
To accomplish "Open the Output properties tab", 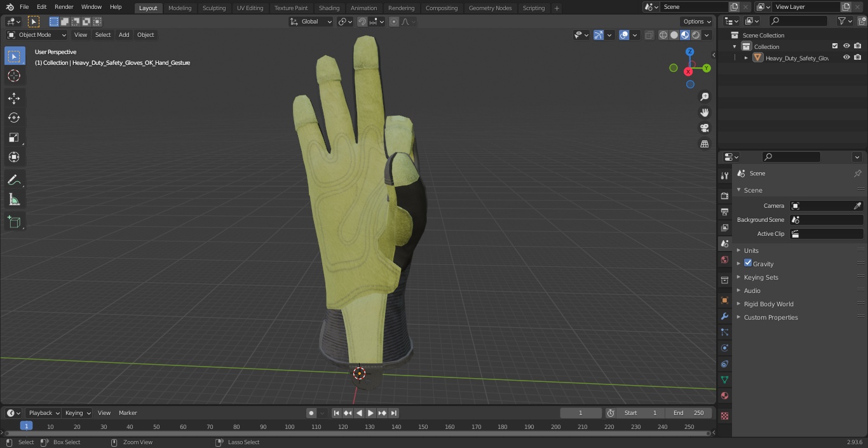I will [724, 212].
